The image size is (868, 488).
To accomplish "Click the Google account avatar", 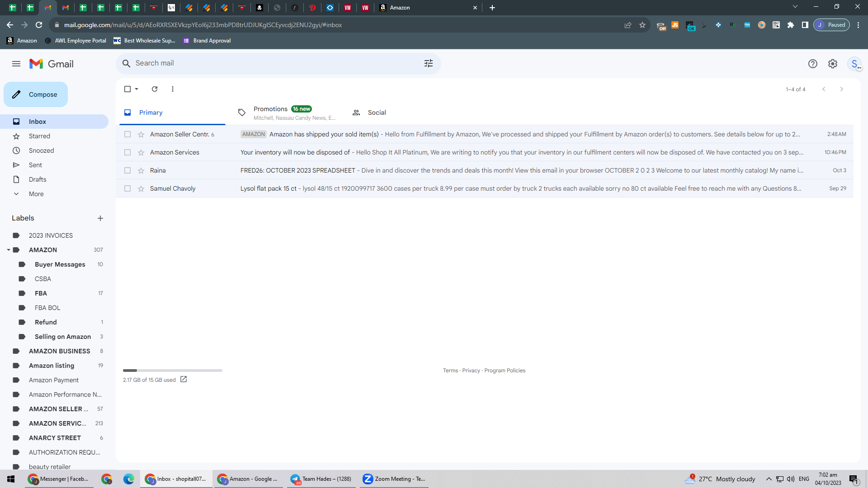I will click(855, 64).
